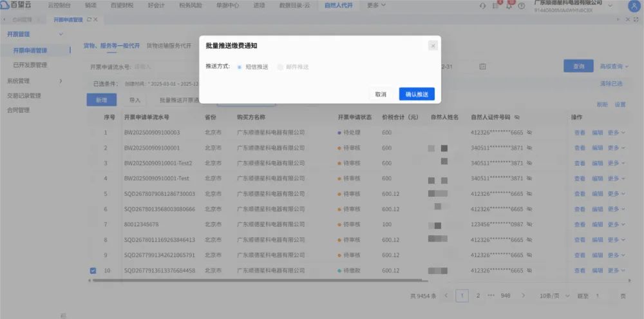Collapse the sidebar using bottom icon
The image size is (644, 319).
(x=63, y=315)
